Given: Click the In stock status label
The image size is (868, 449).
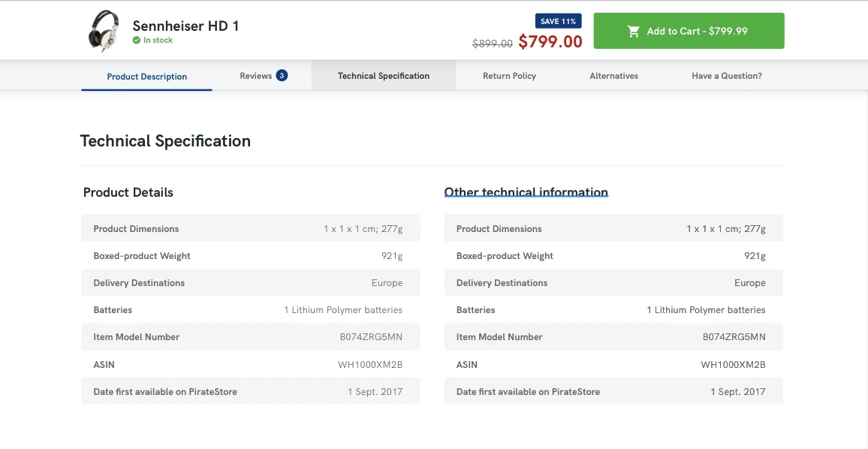Looking at the screenshot, I should pos(158,41).
